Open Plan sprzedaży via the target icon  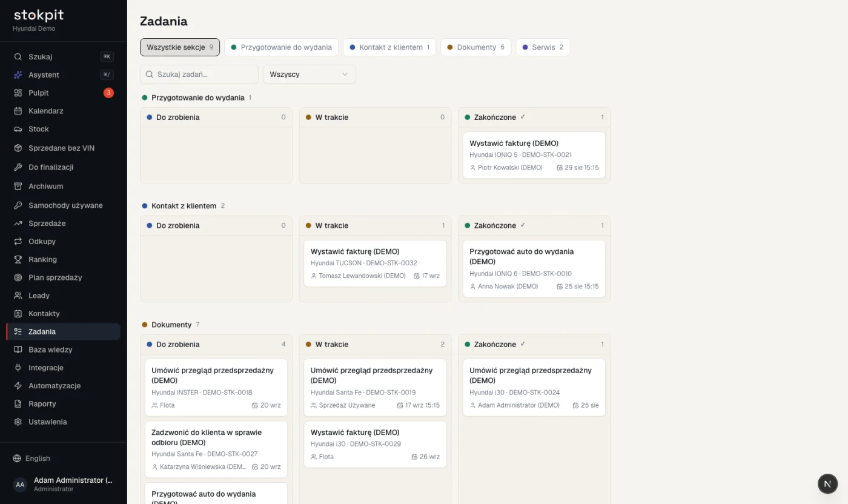tap(18, 277)
